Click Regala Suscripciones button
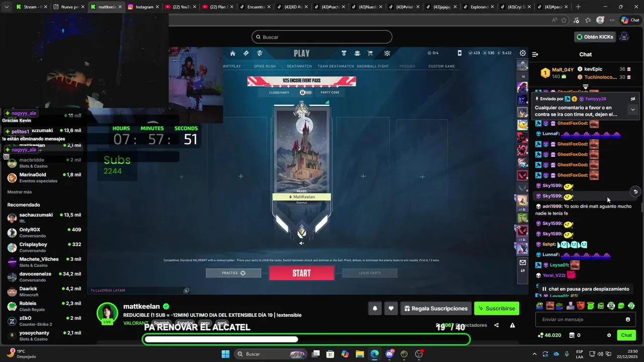The image size is (644, 362). 436,308
